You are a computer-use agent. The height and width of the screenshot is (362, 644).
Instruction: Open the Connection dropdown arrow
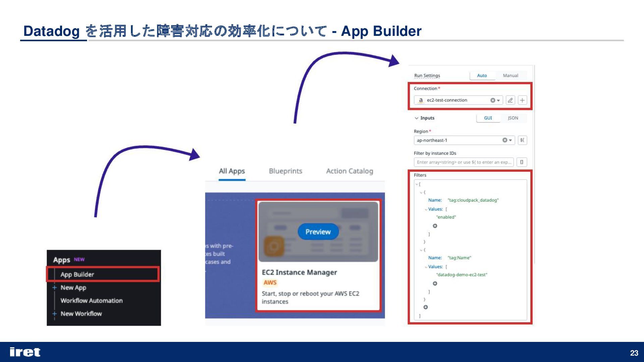tap(498, 101)
